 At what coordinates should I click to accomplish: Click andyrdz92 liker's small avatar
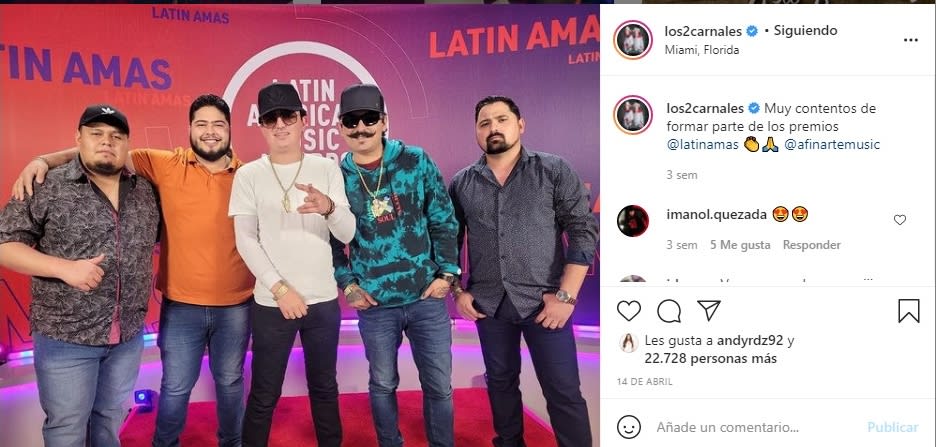point(629,343)
